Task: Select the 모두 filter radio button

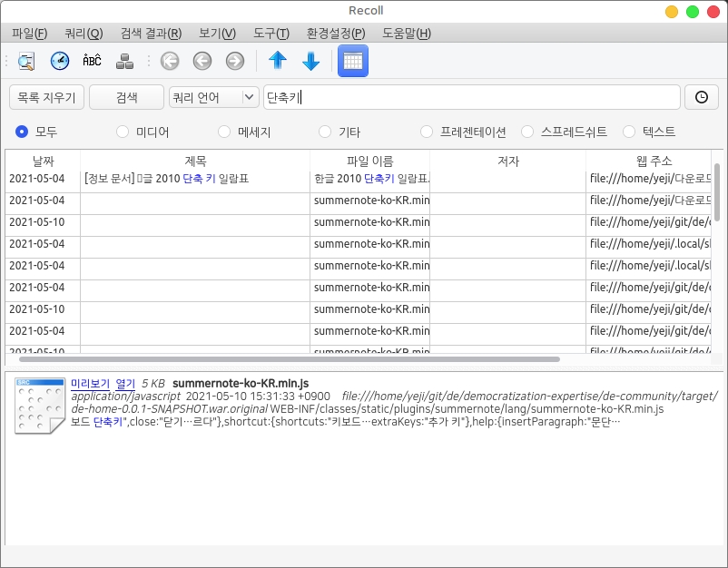Action: 23,132
